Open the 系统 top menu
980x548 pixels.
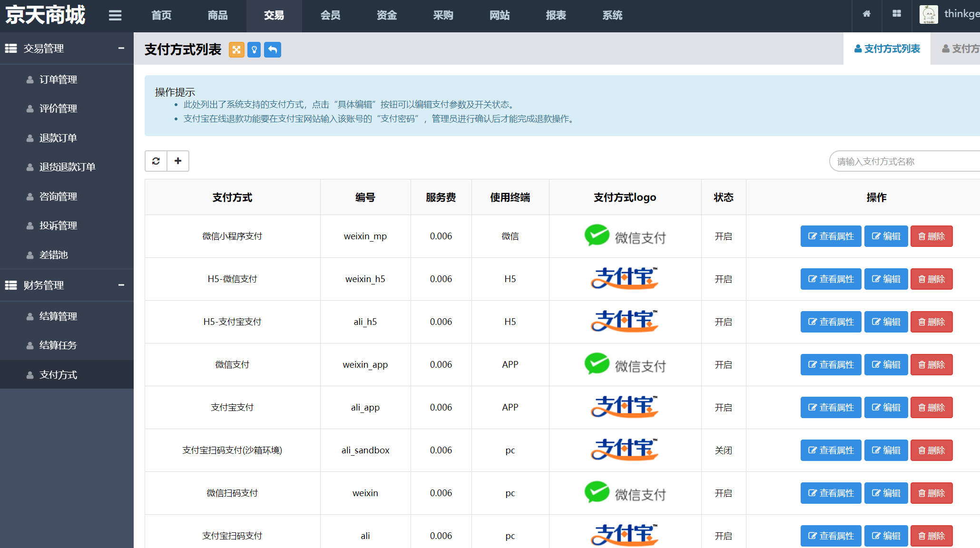(612, 15)
